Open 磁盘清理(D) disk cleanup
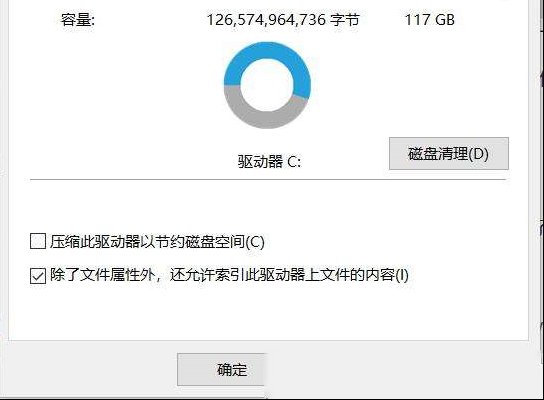The width and height of the screenshot is (544, 400). pos(449,153)
